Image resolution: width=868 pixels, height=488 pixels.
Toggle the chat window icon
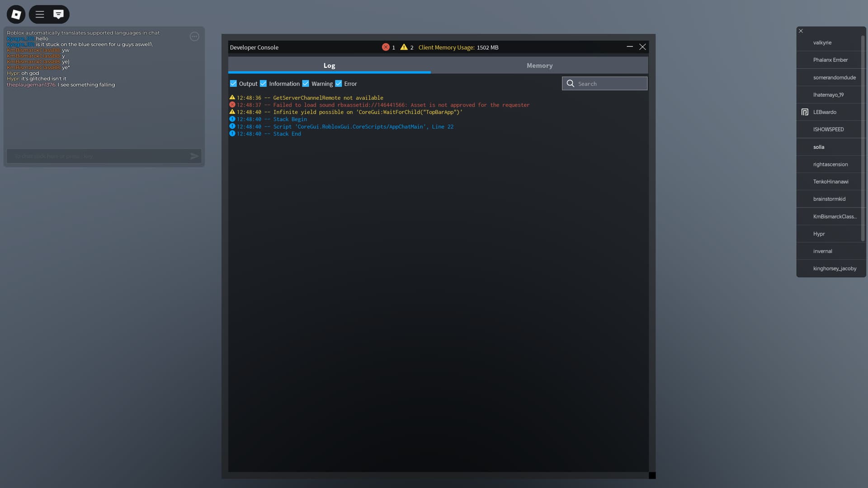(58, 14)
